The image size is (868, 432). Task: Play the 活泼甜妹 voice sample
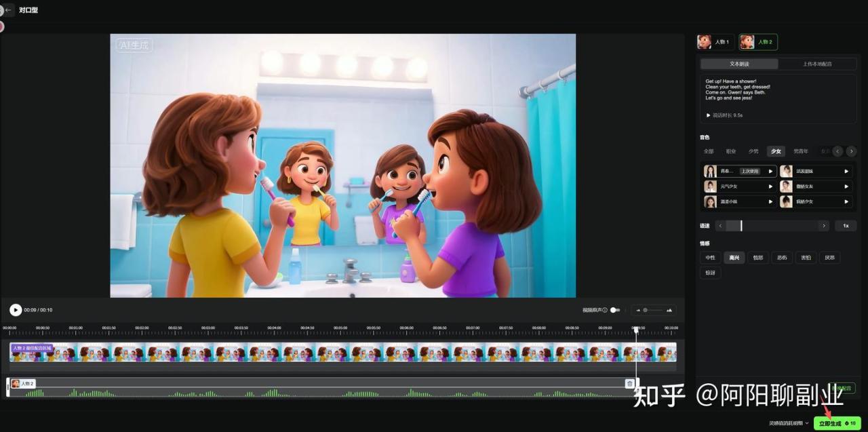pyautogui.click(x=846, y=172)
